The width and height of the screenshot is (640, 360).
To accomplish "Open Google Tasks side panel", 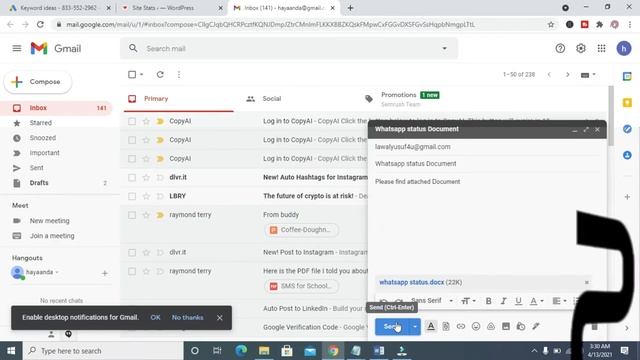I will (x=627, y=129).
